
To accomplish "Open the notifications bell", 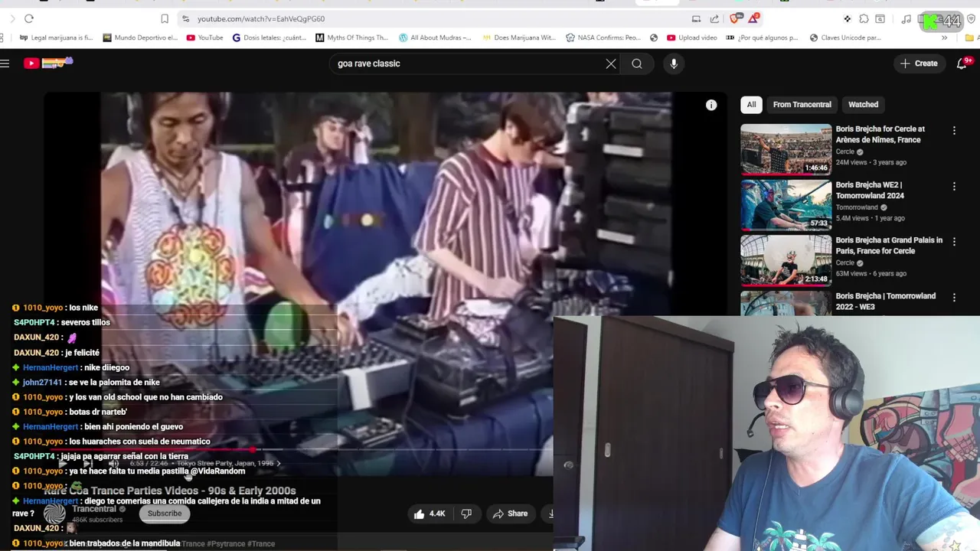I will (x=962, y=64).
